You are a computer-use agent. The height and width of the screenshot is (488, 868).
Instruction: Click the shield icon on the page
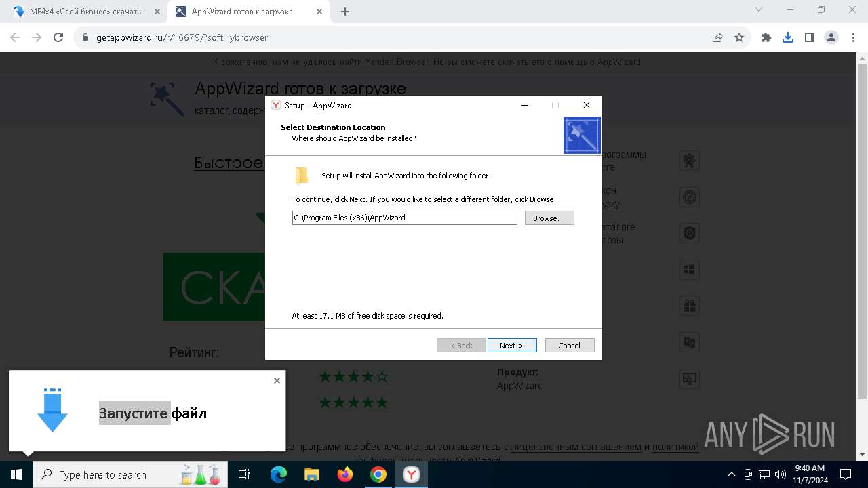click(x=690, y=234)
